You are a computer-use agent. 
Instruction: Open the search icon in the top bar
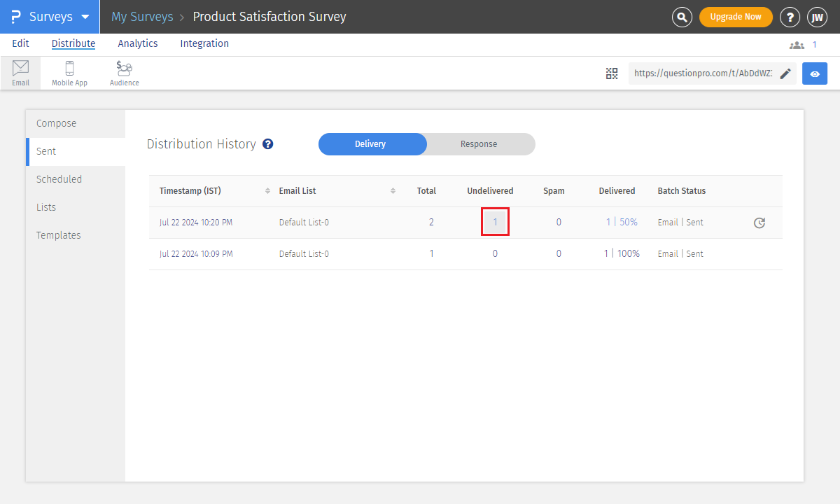(x=682, y=17)
